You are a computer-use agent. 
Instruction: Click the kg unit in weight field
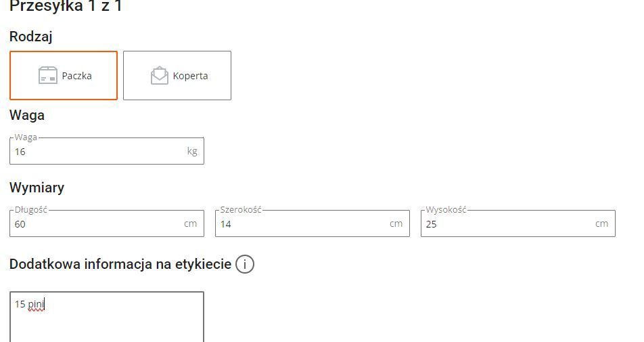click(x=192, y=151)
